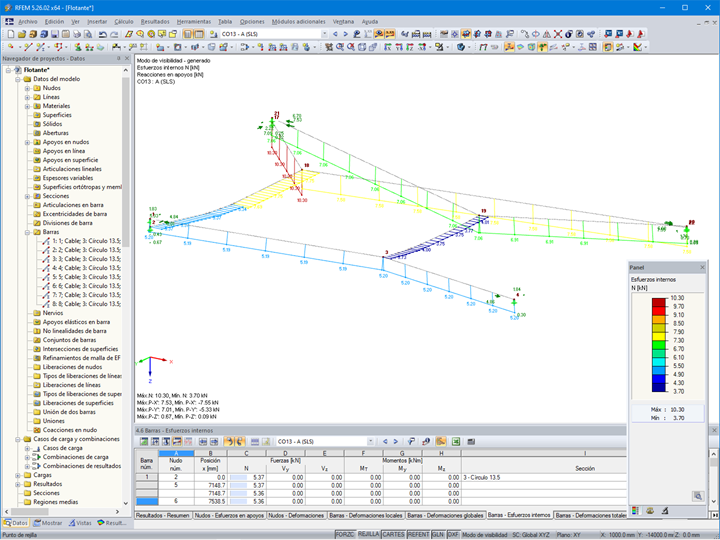Switch to Nudos - Deformaciones tab
The height and width of the screenshot is (540, 720).
coord(296,516)
